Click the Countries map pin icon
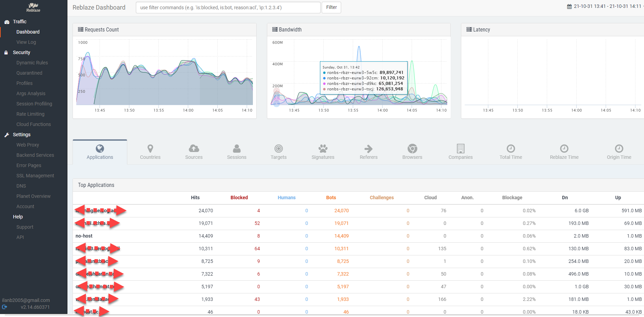This screenshot has width=644, height=317. click(150, 149)
